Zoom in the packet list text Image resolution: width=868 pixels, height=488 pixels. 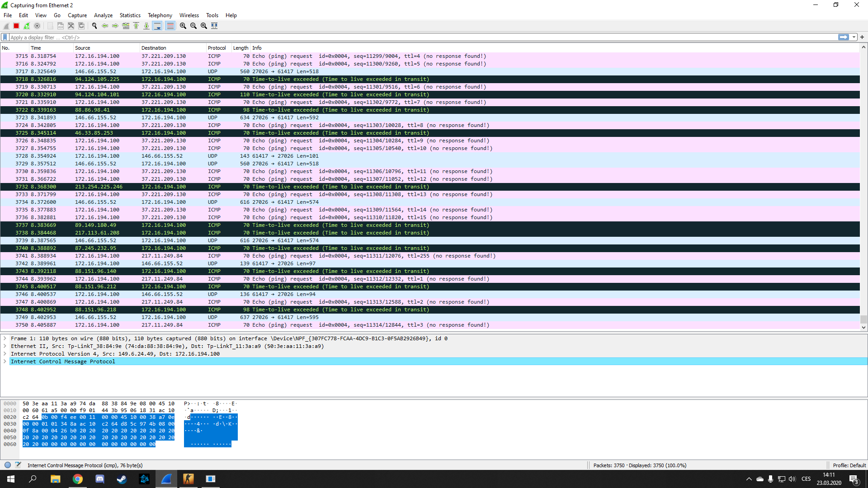183,26
